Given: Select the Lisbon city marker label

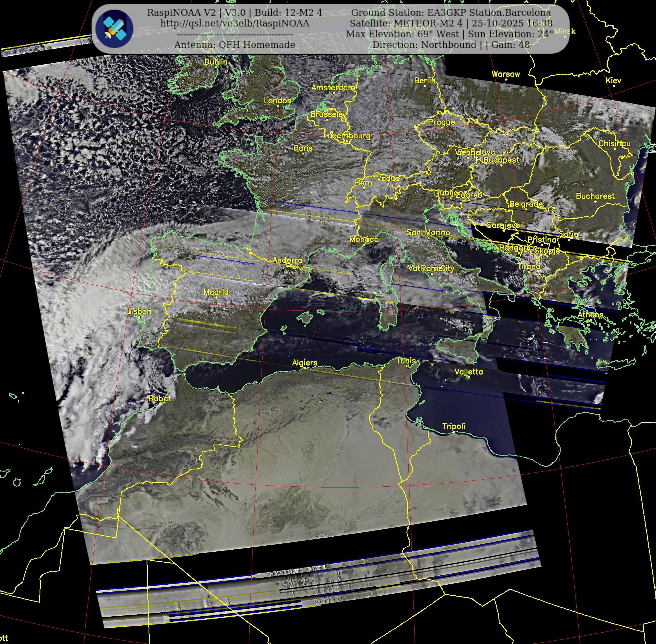Looking at the screenshot, I should (139, 311).
